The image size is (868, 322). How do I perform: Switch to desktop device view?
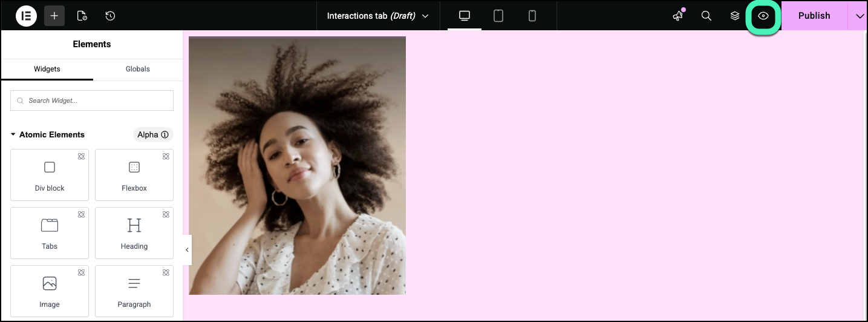pyautogui.click(x=465, y=16)
